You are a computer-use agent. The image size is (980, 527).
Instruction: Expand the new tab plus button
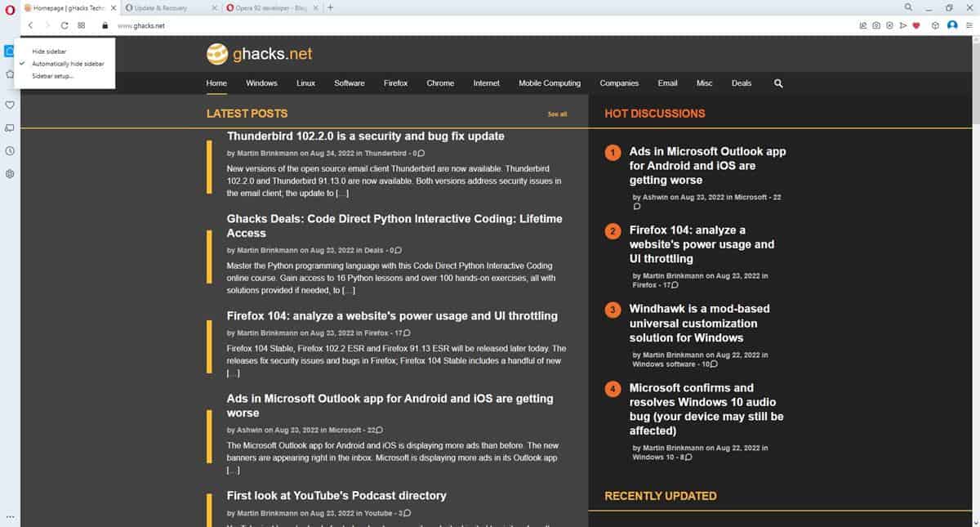click(x=329, y=7)
